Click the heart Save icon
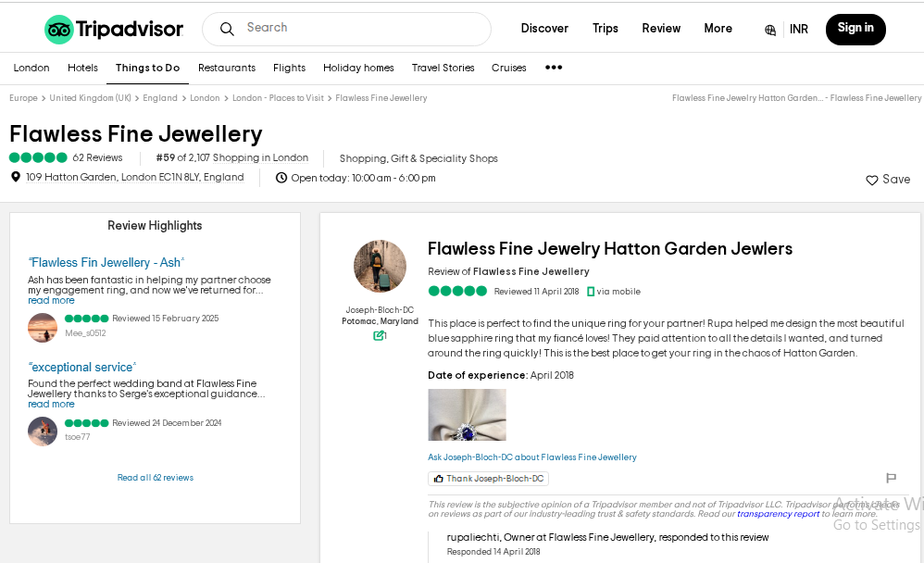 point(871,181)
